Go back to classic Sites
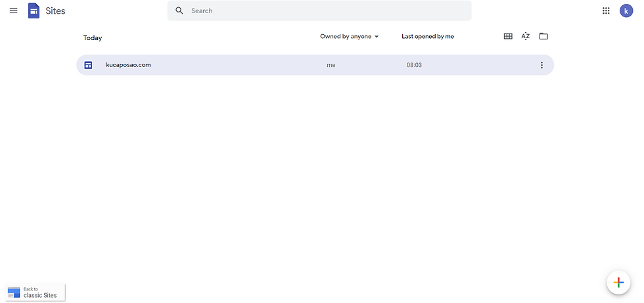The width and height of the screenshot is (644, 303). click(35, 292)
